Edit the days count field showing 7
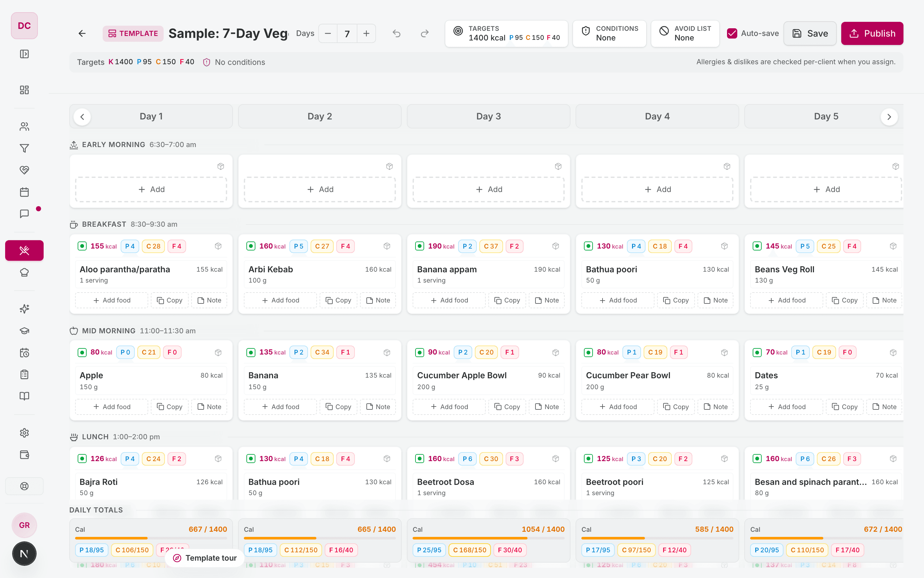 (347, 34)
